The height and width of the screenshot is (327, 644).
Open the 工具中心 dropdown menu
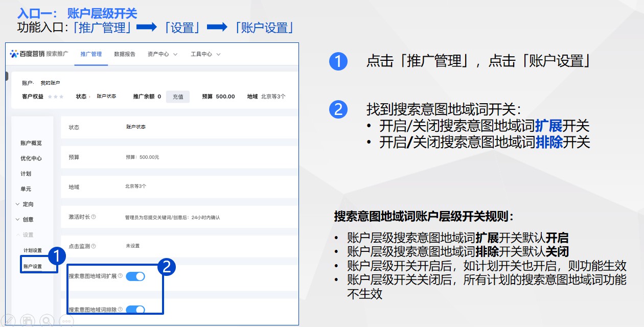point(205,54)
